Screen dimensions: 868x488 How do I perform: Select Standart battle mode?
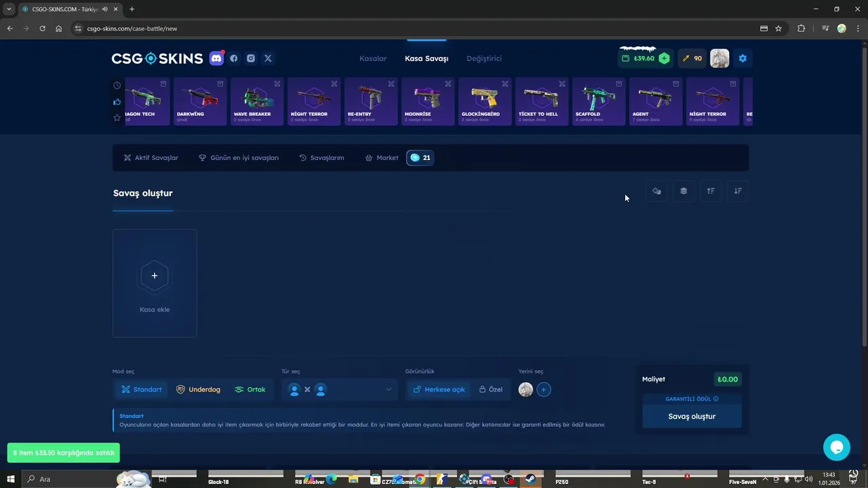tap(141, 390)
